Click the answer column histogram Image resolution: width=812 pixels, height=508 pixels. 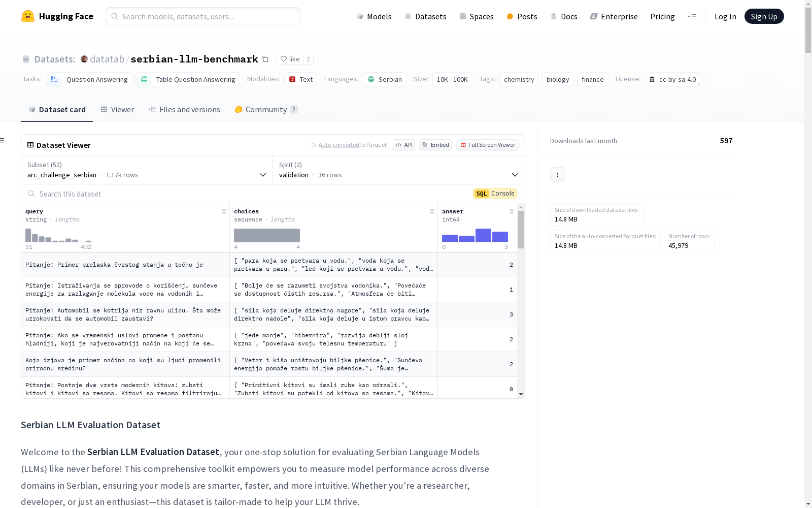pos(475,235)
